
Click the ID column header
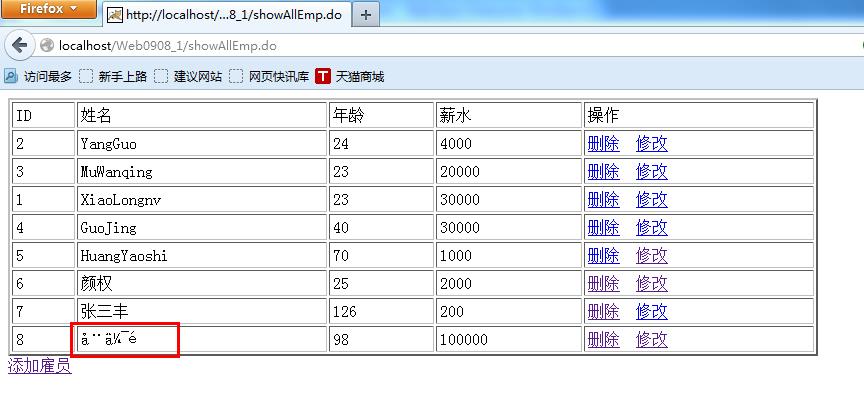44,115
